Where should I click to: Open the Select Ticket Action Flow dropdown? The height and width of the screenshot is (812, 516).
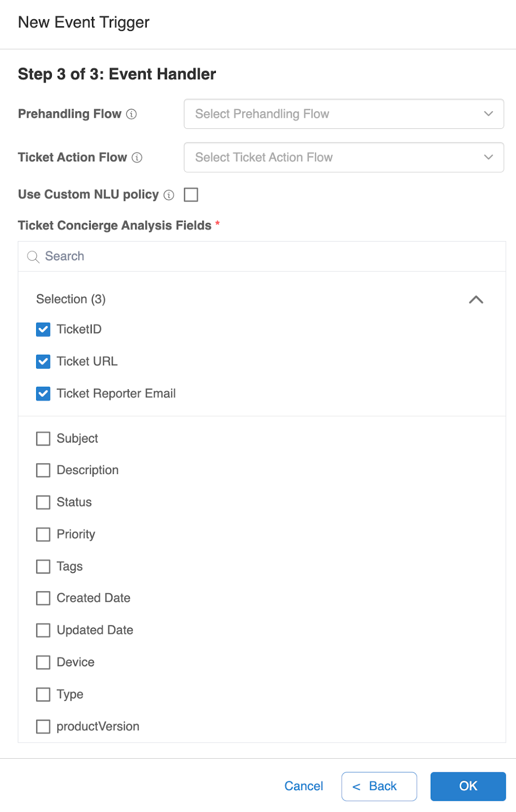click(x=344, y=157)
